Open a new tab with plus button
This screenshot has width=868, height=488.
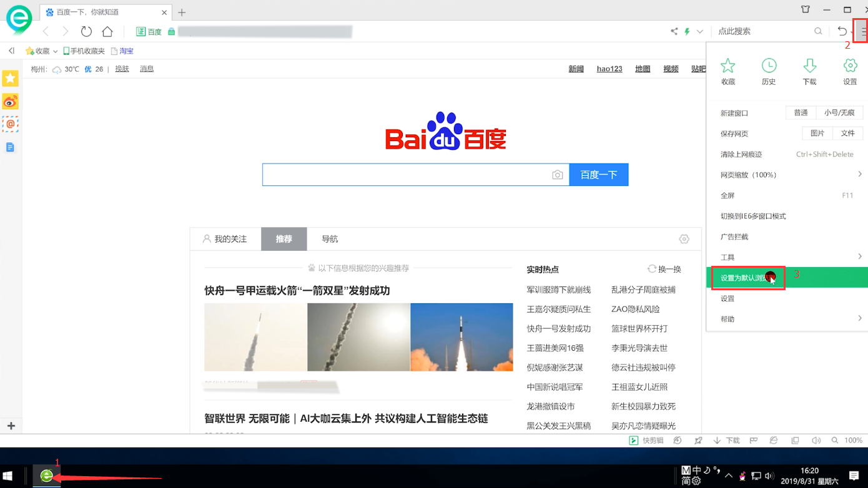(182, 12)
